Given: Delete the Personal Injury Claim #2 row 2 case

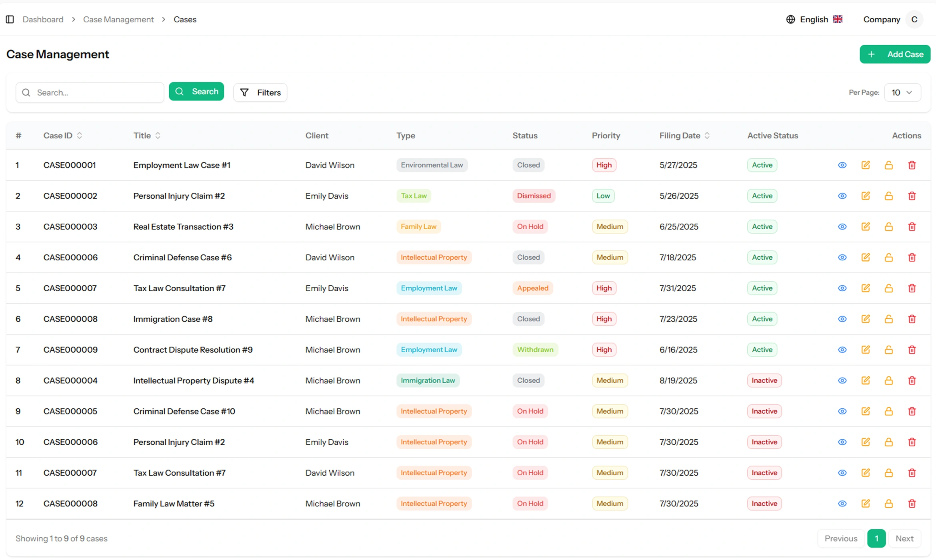Looking at the screenshot, I should coord(912,196).
